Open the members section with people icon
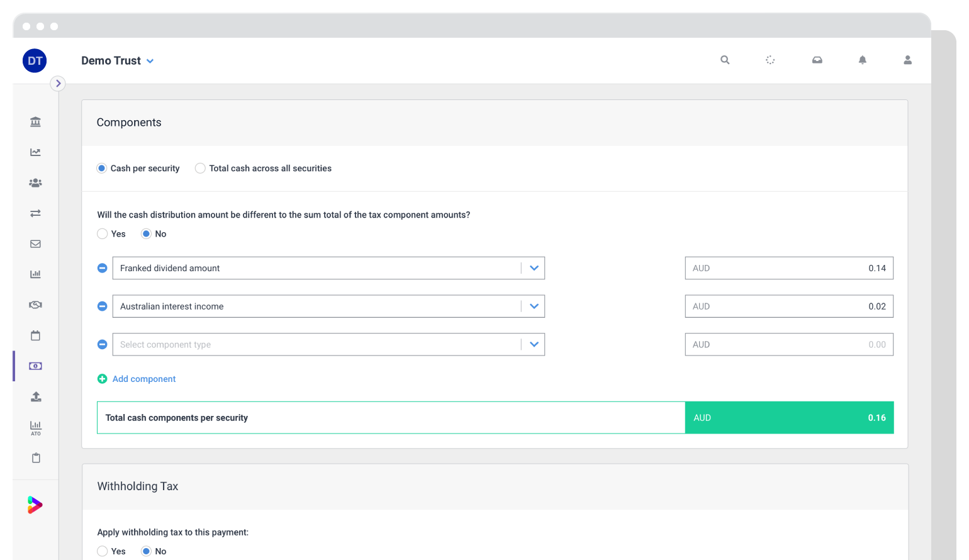The height and width of the screenshot is (560, 969). 35,182
